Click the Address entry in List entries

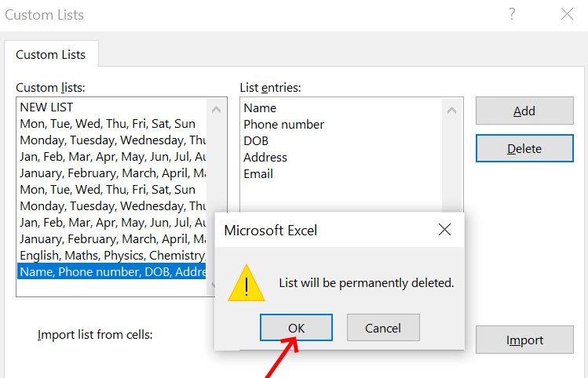[265, 158]
